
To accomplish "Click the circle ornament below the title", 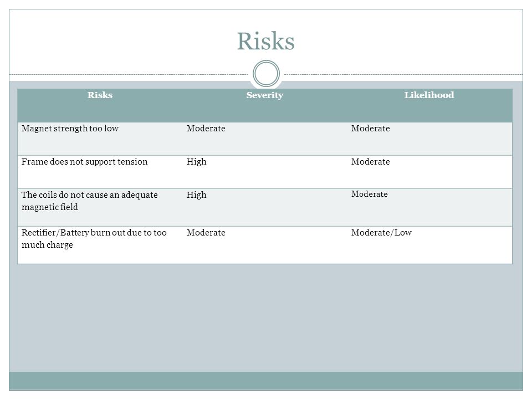I will pyautogui.click(x=266, y=73).
